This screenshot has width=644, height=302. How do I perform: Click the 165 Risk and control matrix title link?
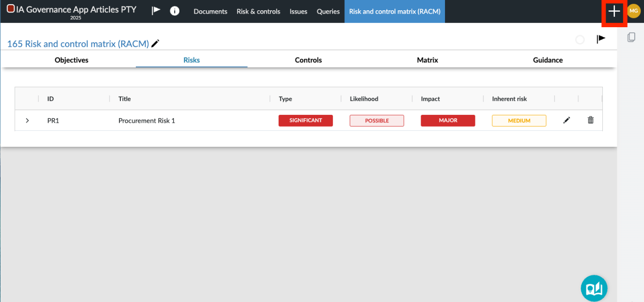[78, 44]
